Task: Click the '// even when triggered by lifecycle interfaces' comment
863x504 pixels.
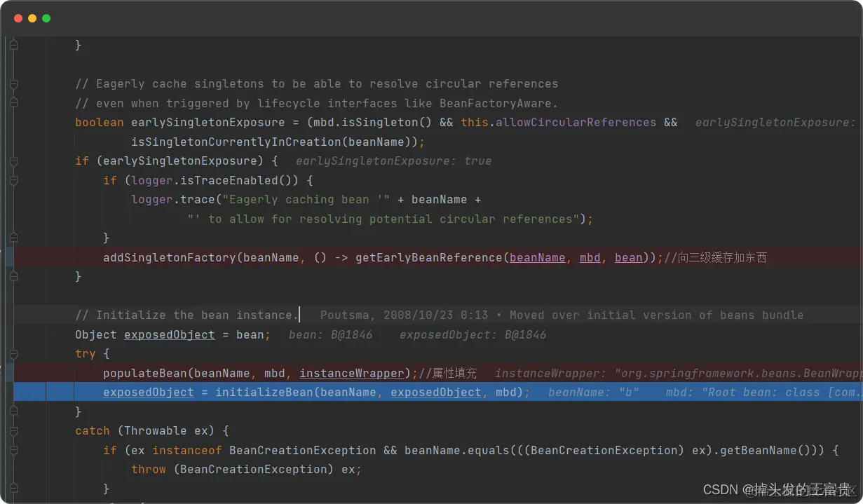Action: tap(316, 103)
